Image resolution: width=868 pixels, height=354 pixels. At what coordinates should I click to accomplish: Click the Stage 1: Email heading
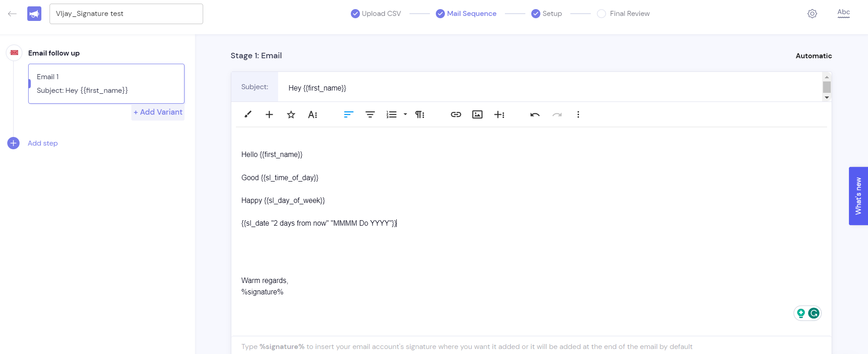(256, 56)
